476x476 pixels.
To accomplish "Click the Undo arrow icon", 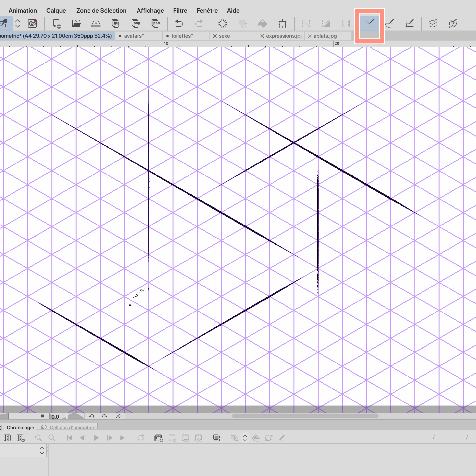I will click(x=179, y=24).
